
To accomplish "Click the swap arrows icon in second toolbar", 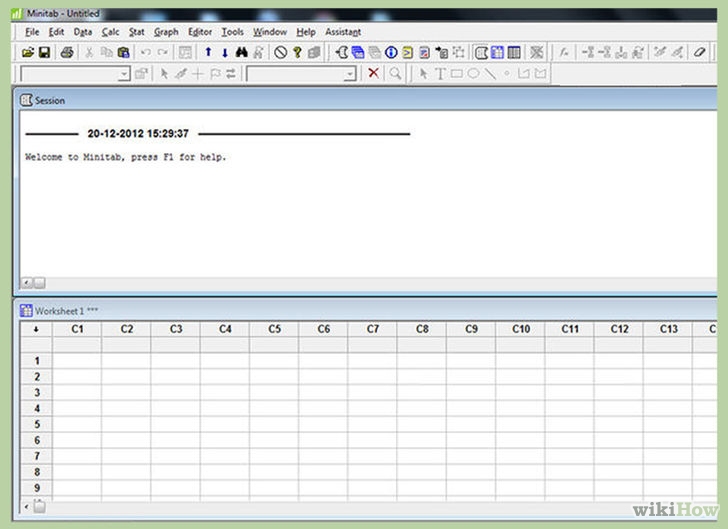I will [x=231, y=73].
